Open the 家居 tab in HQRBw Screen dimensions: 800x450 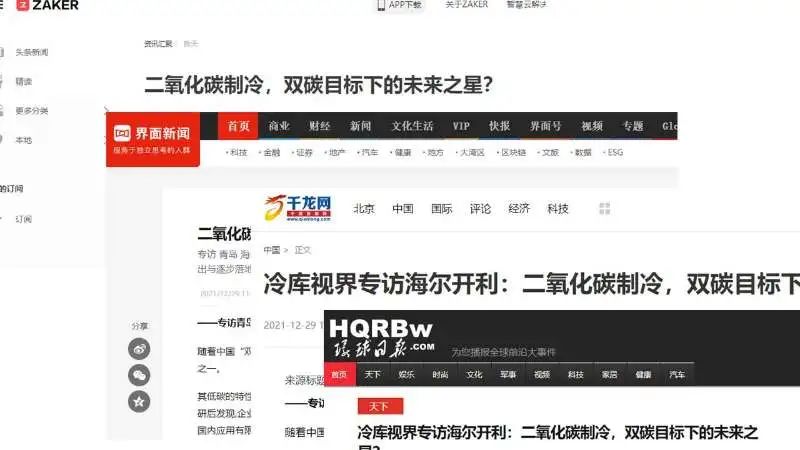pyautogui.click(x=609, y=374)
